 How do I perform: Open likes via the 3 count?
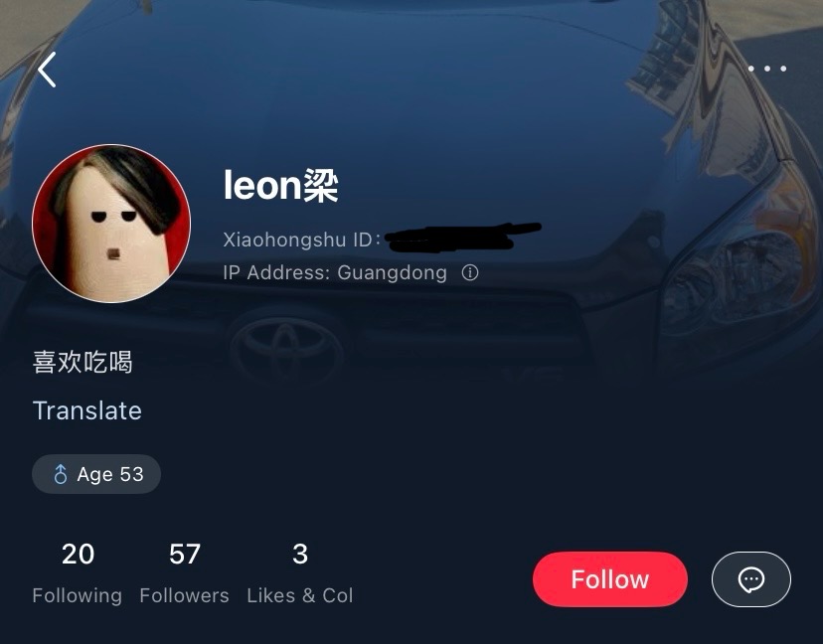pos(300,554)
